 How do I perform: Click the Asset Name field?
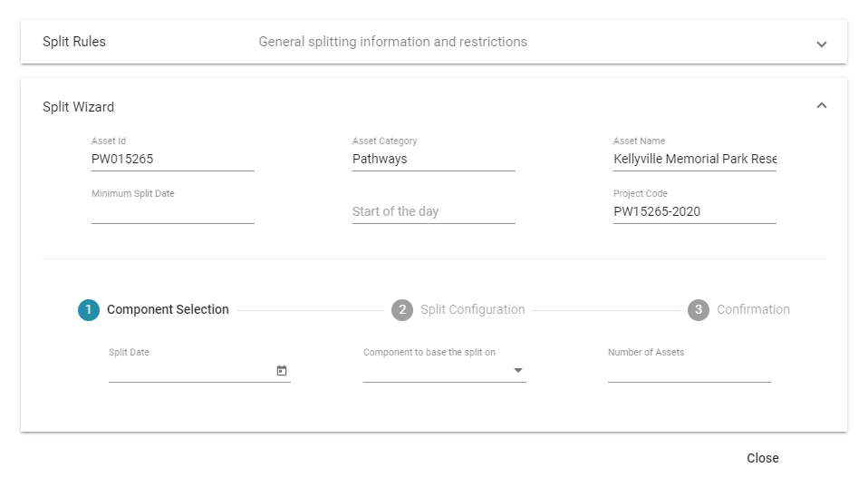(x=695, y=159)
